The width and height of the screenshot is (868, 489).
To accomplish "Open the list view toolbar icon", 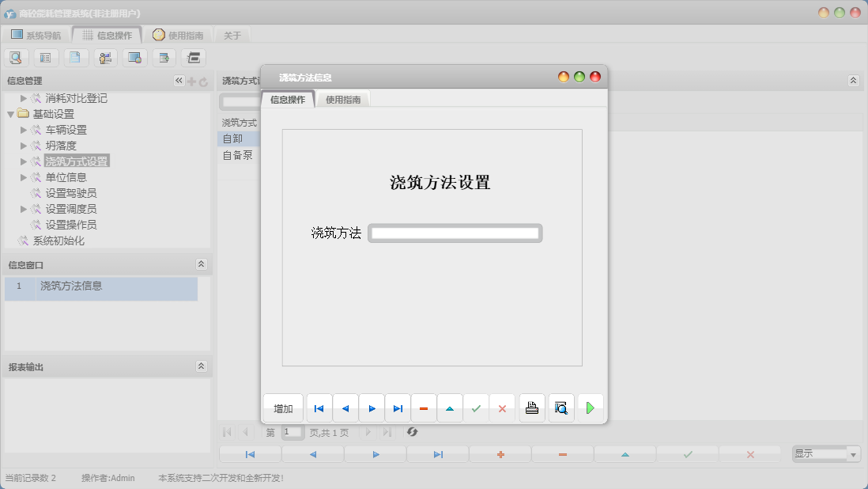I will (47, 57).
